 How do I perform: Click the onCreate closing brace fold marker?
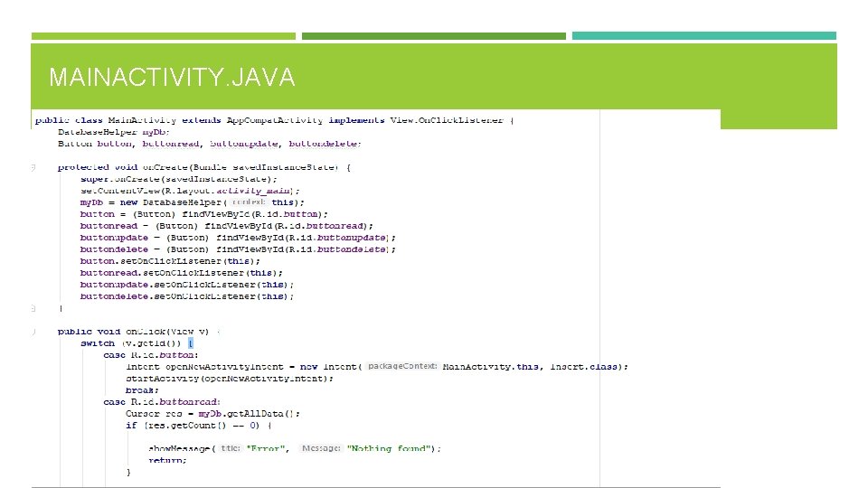pyautogui.click(x=33, y=308)
